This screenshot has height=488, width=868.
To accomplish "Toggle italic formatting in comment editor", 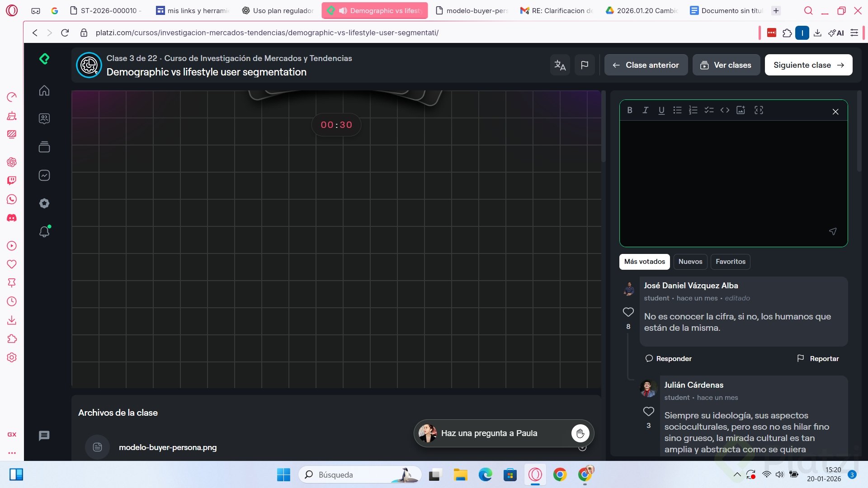I will coord(646,110).
